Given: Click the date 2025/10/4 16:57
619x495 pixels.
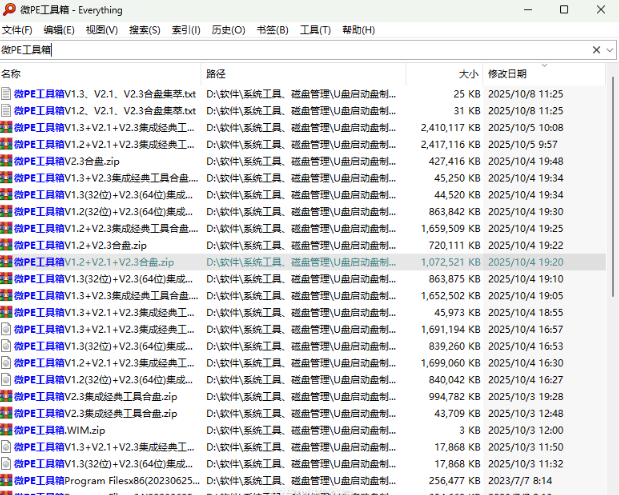Looking at the screenshot, I should (525, 329).
